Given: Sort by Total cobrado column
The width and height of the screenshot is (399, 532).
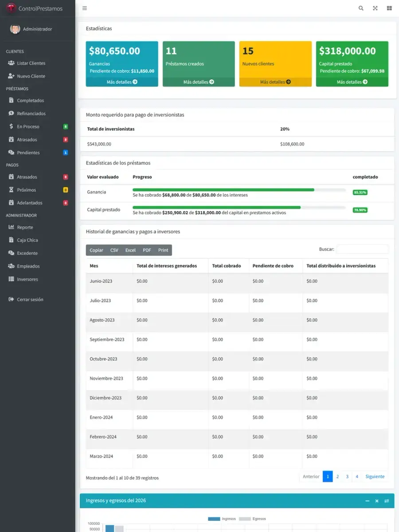Looking at the screenshot, I should tap(228, 266).
